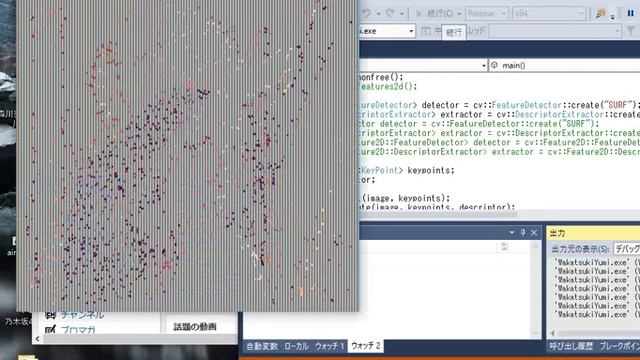Image resolution: width=640 pixels, height=360 pixels.
Task: Open the ブロマガ link in browser window
Action: click(x=78, y=329)
